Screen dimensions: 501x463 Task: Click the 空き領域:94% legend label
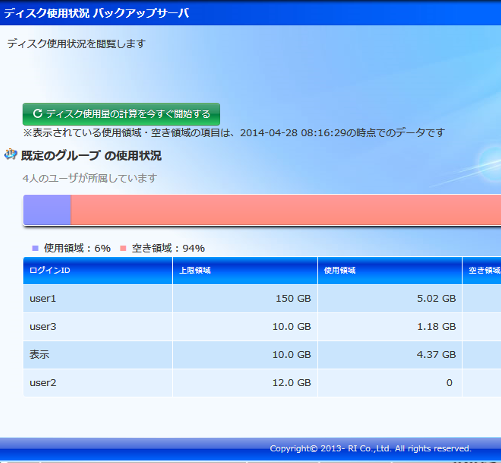(168, 248)
